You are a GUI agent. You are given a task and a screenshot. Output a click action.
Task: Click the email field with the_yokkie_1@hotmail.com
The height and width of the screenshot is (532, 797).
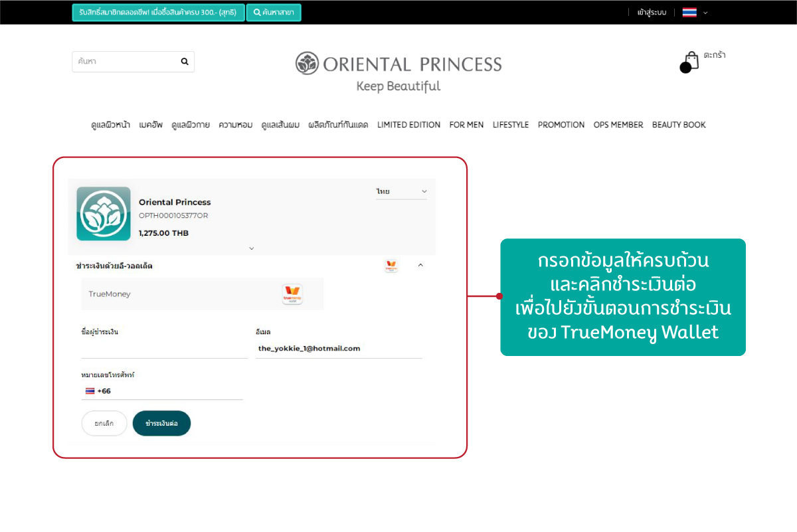pyautogui.click(x=339, y=349)
